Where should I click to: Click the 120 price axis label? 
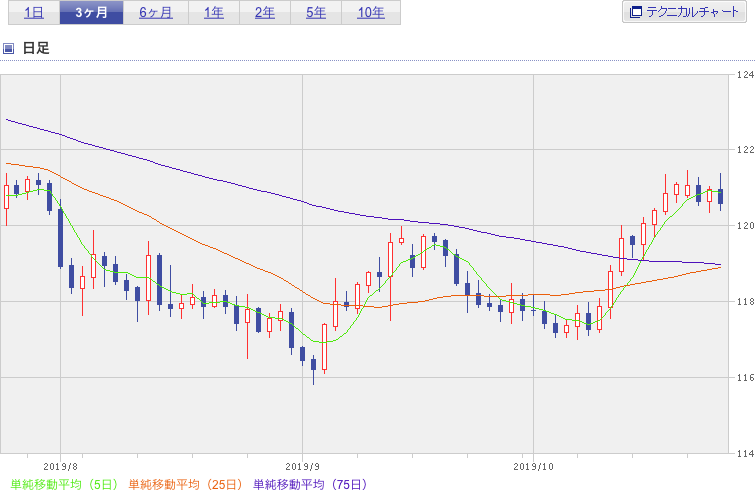745,225
